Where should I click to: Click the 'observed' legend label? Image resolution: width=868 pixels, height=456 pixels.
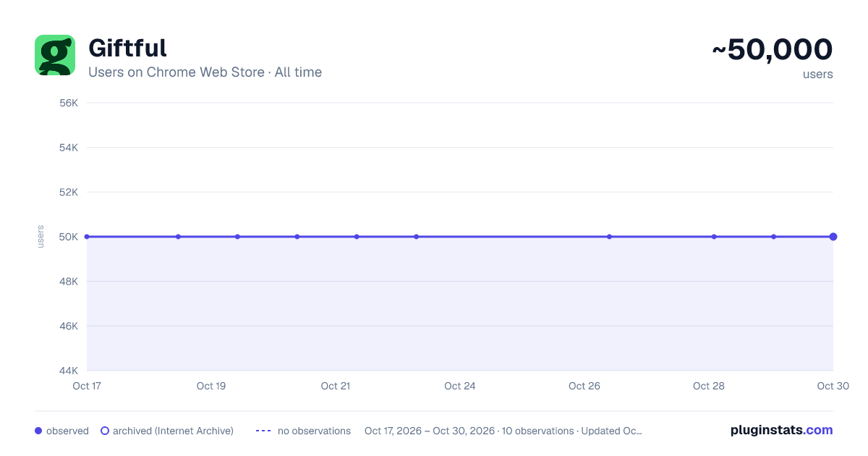click(67, 431)
